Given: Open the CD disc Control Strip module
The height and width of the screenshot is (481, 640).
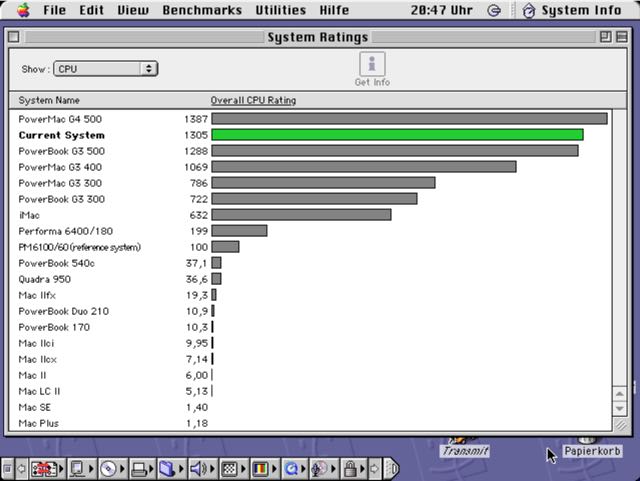Looking at the screenshot, I should pos(112,469).
